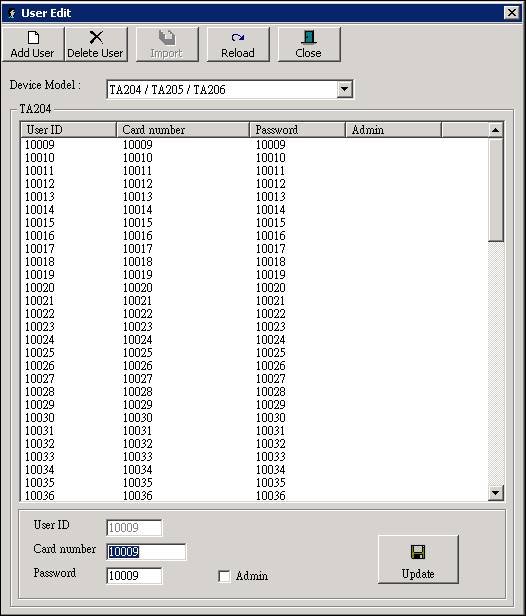The image size is (526, 616).
Task: Click the list scroll up arrow
Action: coord(495,130)
